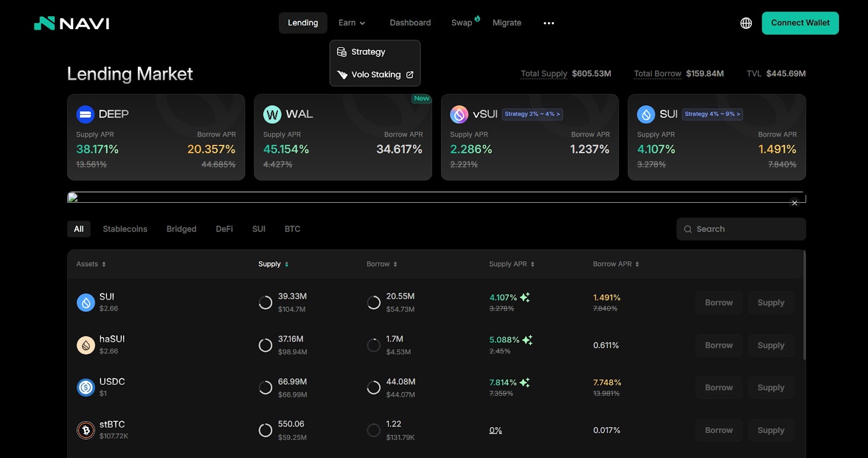Click the boost sparkle icon beside 7.814%
This screenshot has height=458, width=868.
(x=525, y=382)
